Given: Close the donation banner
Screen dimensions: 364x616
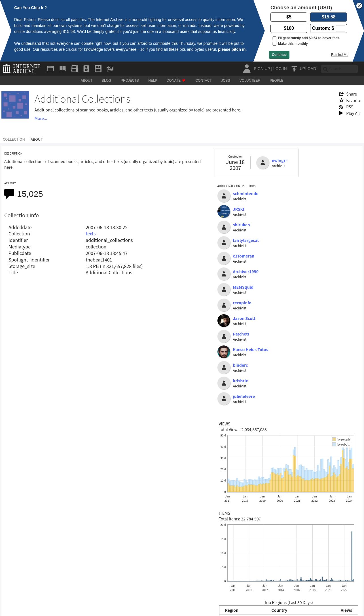Looking at the screenshot, I should pos(359,6).
